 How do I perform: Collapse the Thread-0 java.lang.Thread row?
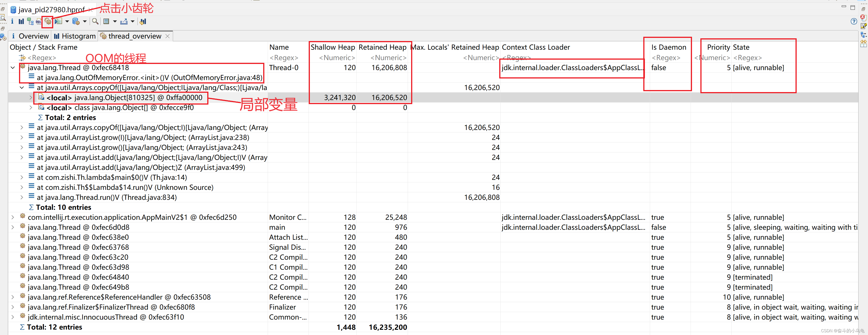[x=13, y=68]
